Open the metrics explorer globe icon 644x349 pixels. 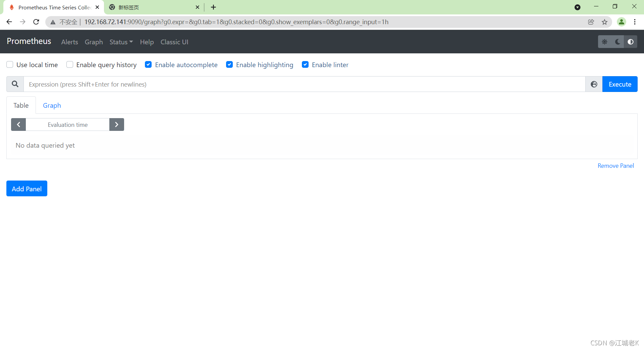click(594, 84)
